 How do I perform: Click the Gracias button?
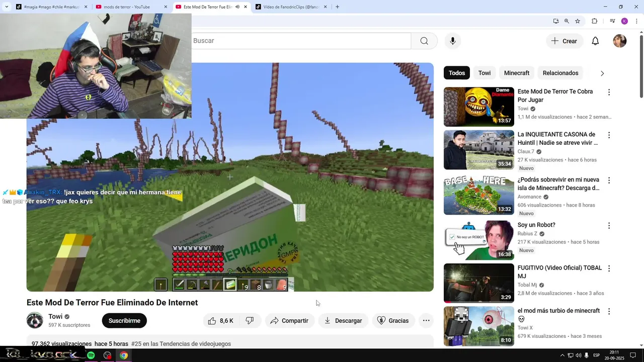click(x=393, y=321)
